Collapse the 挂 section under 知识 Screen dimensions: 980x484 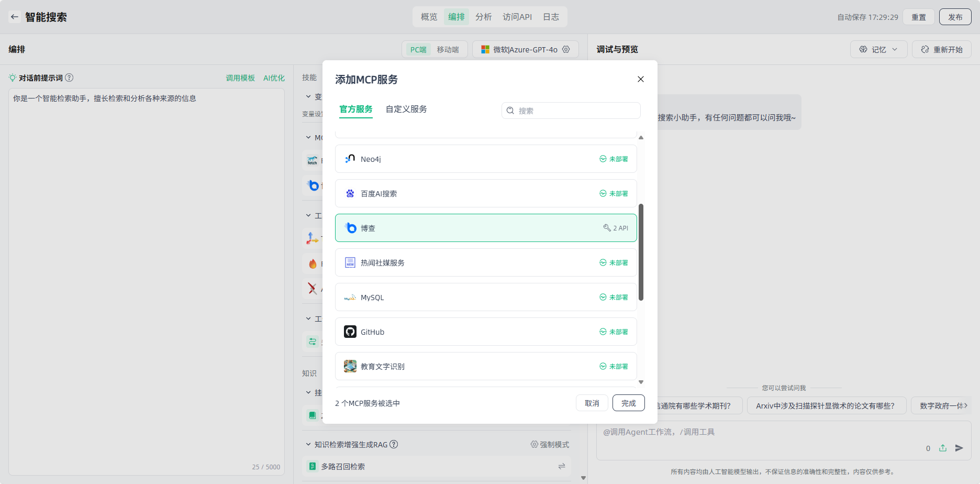pyautogui.click(x=308, y=392)
